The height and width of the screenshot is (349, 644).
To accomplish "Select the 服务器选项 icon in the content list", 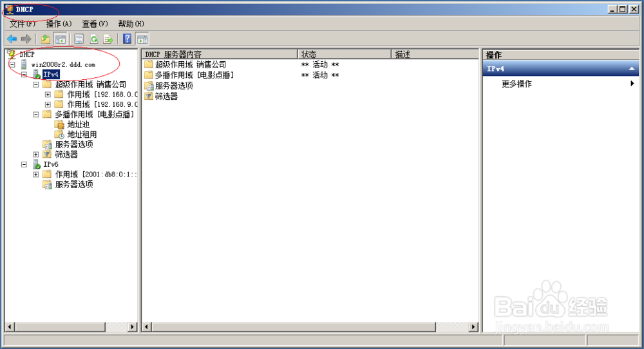I will [149, 86].
